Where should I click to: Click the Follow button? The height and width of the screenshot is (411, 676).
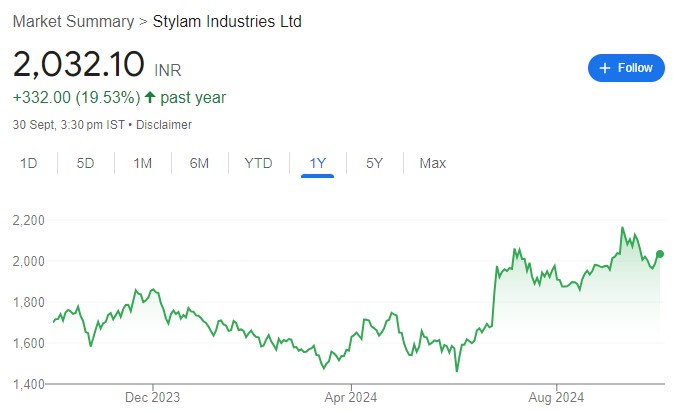pos(626,68)
